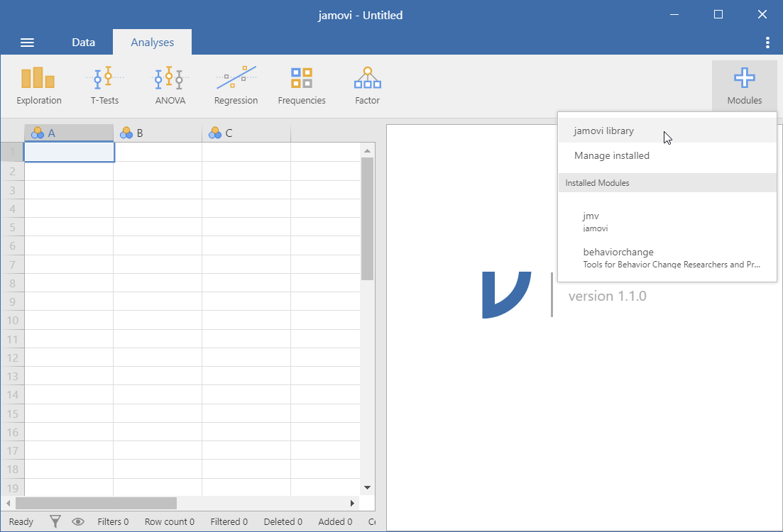Image resolution: width=783 pixels, height=532 pixels.
Task: Select the behaviorchange installed module
Action: tap(667, 257)
